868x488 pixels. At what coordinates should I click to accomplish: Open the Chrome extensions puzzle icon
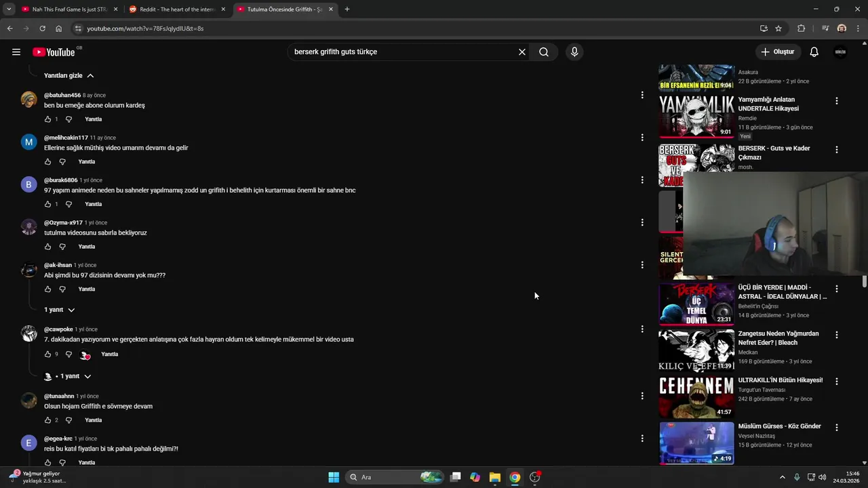802,28
